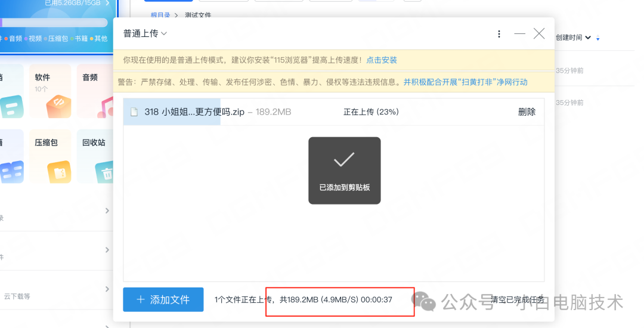Click the 189.2MB file size text

[273, 112]
